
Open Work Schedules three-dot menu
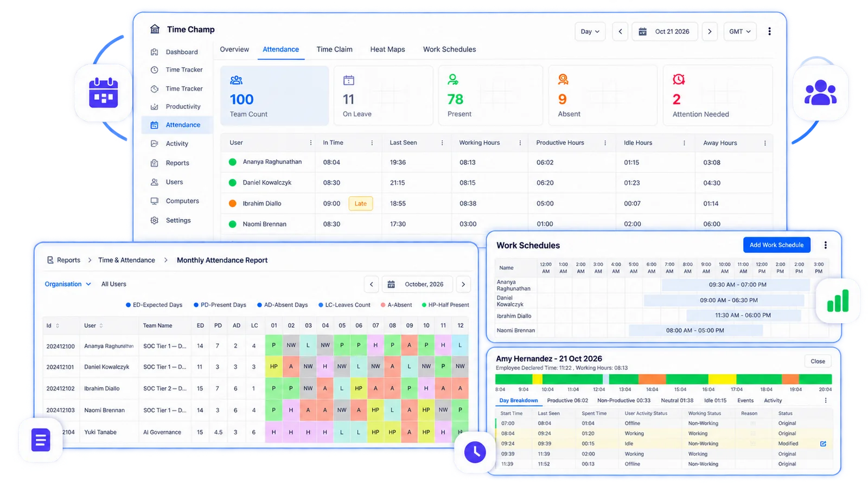pos(826,245)
